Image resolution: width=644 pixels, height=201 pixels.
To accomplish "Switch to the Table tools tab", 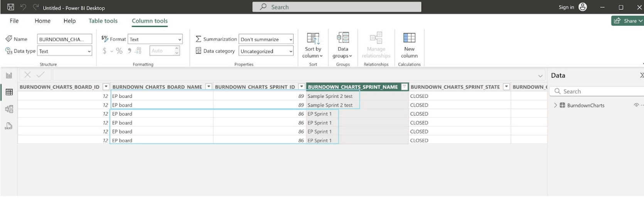I will [103, 21].
